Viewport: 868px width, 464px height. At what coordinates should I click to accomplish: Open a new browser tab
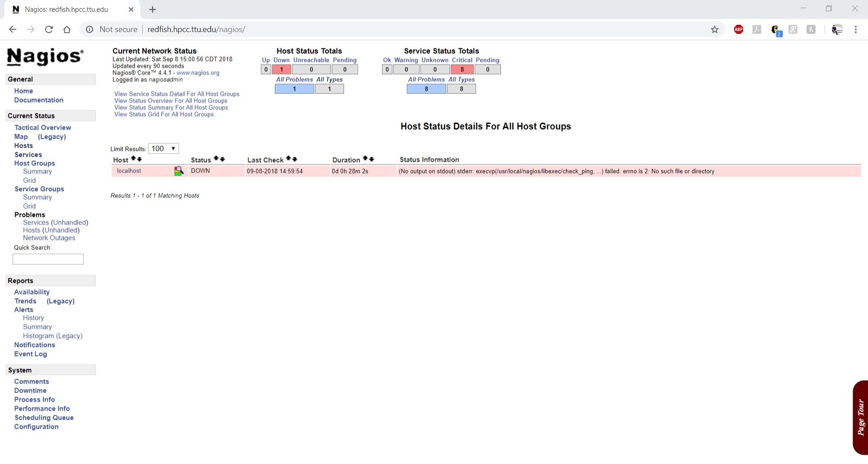pos(153,9)
